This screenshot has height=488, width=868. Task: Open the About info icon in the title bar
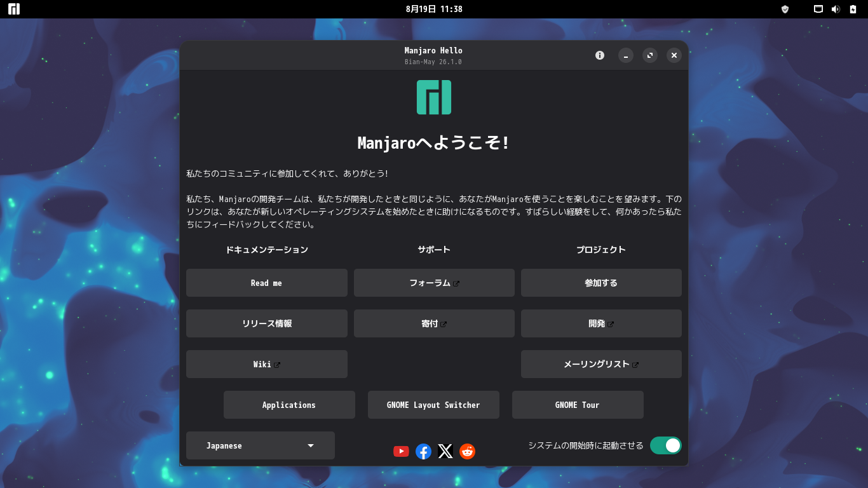click(x=600, y=55)
